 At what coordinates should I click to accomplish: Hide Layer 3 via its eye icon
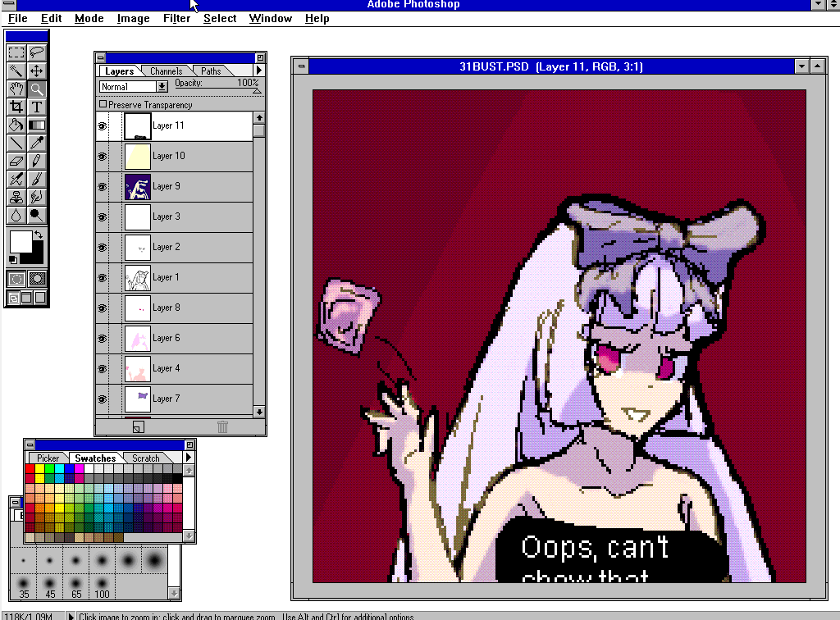(x=103, y=217)
